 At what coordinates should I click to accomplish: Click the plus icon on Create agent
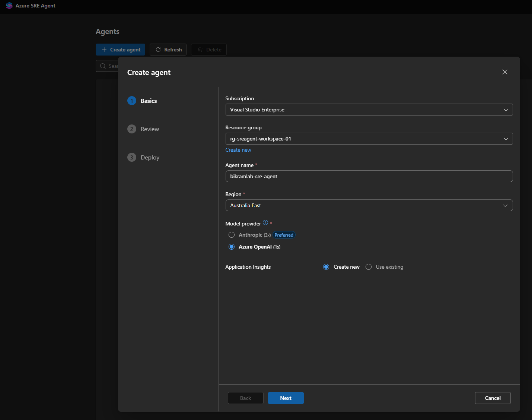(x=104, y=50)
